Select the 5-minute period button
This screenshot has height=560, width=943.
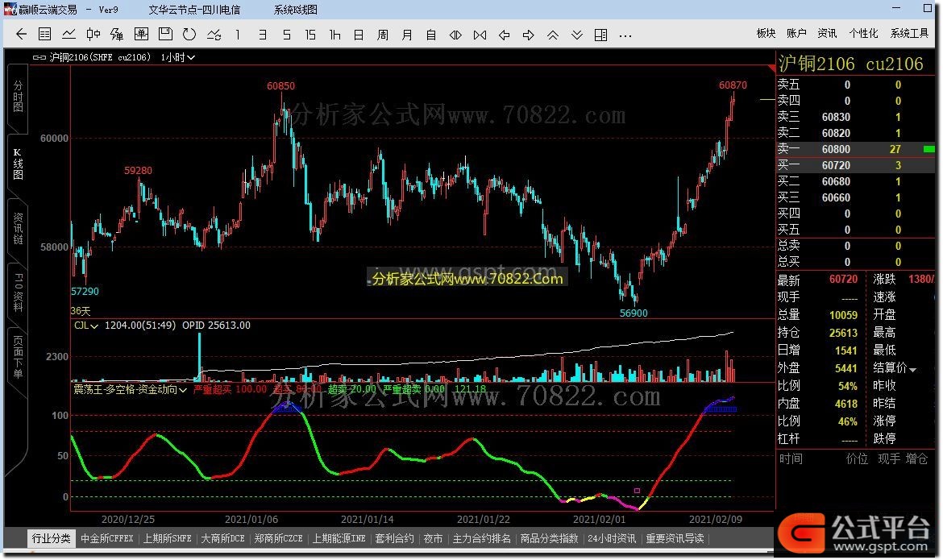(x=286, y=35)
